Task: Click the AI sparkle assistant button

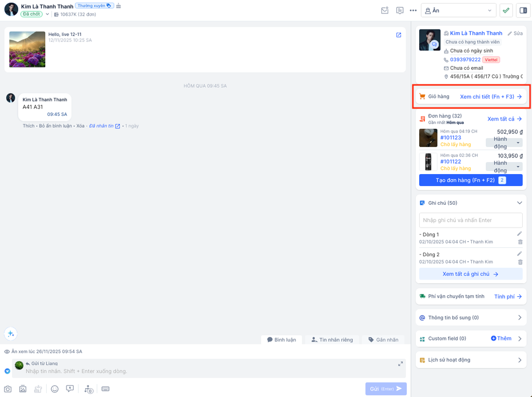Action: (10, 334)
